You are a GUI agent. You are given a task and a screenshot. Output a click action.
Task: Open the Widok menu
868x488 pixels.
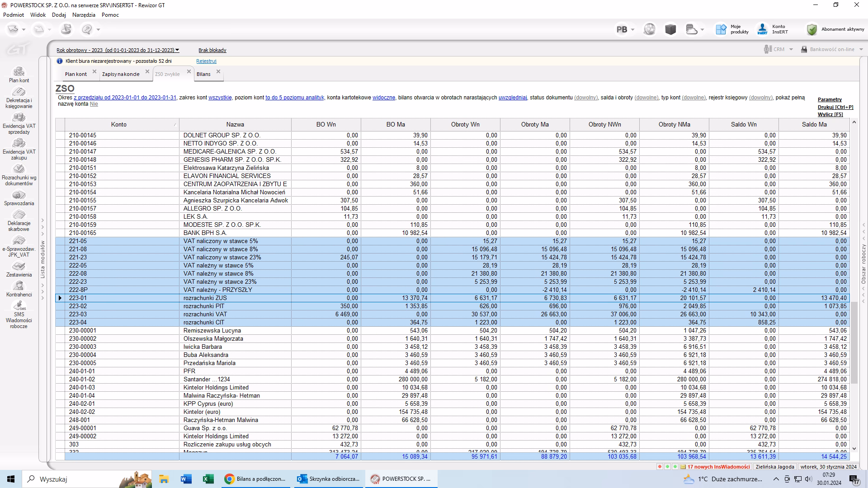click(x=38, y=15)
